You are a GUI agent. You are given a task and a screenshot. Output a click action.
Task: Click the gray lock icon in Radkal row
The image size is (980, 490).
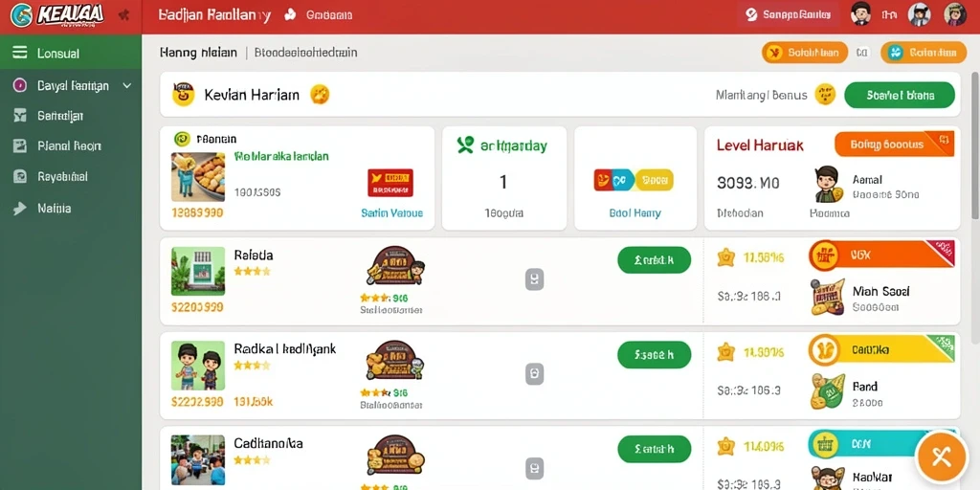point(534,374)
